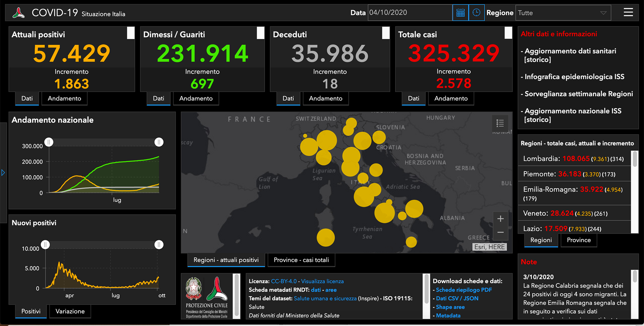Grab right slider handle of Nuovi positivi chart
The width and height of the screenshot is (644, 326).
pyautogui.click(x=159, y=244)
